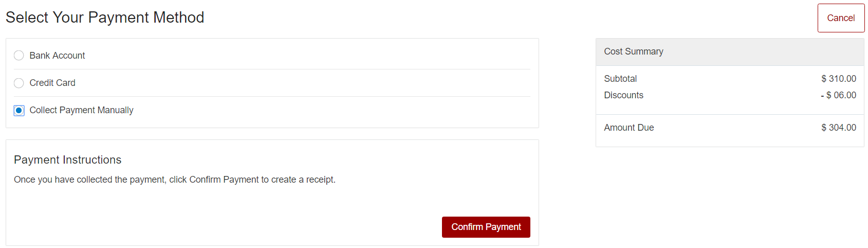Click the $ 310.00 subtotal amount
This screenshot has height=248, width=868.
coord(839,79)
